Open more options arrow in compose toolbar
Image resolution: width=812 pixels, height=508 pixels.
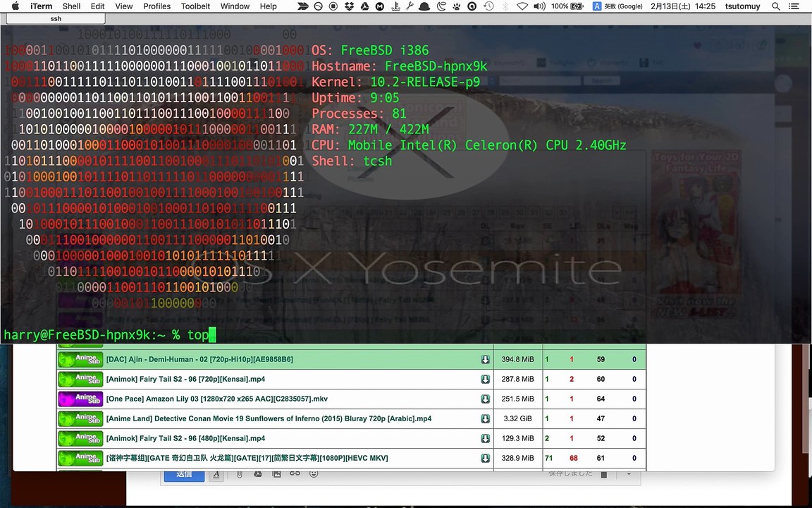pyautogui.click(x=629, y=474)
